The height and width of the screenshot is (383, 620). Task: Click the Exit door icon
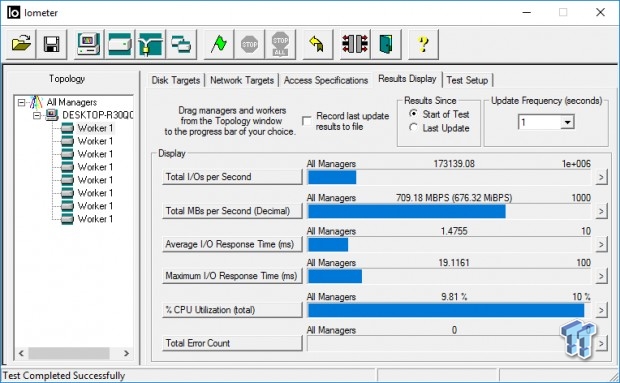click(386, 44)
